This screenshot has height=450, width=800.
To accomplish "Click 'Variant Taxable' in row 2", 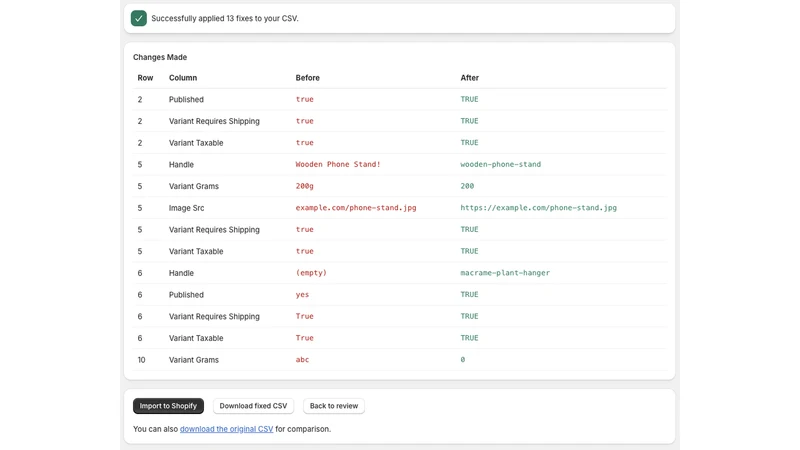I will click(x=196, y=143).
